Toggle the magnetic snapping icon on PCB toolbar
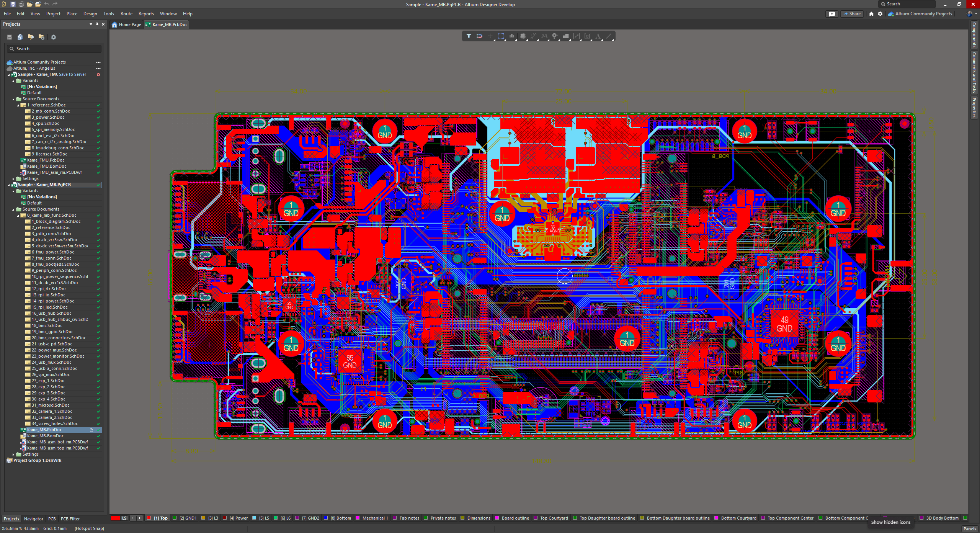The height and width of the screenshot is (533, 980). tap(479, 36)
